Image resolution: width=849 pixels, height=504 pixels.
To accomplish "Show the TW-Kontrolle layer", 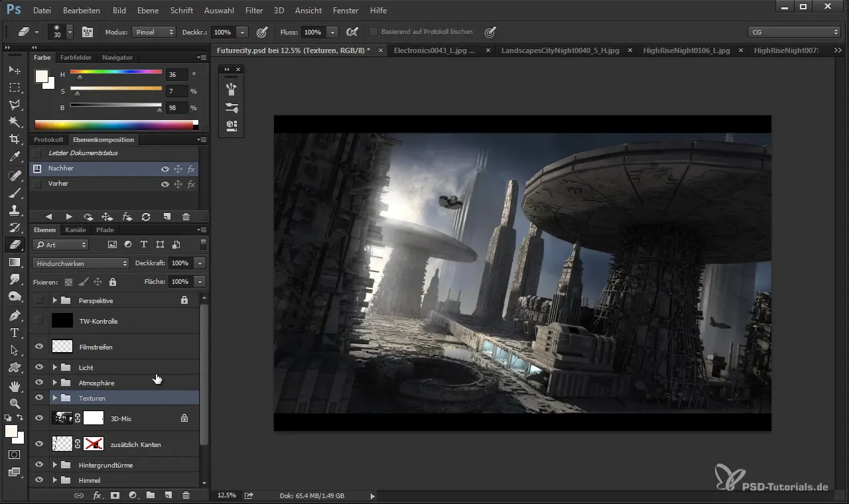I will (39, 321).
